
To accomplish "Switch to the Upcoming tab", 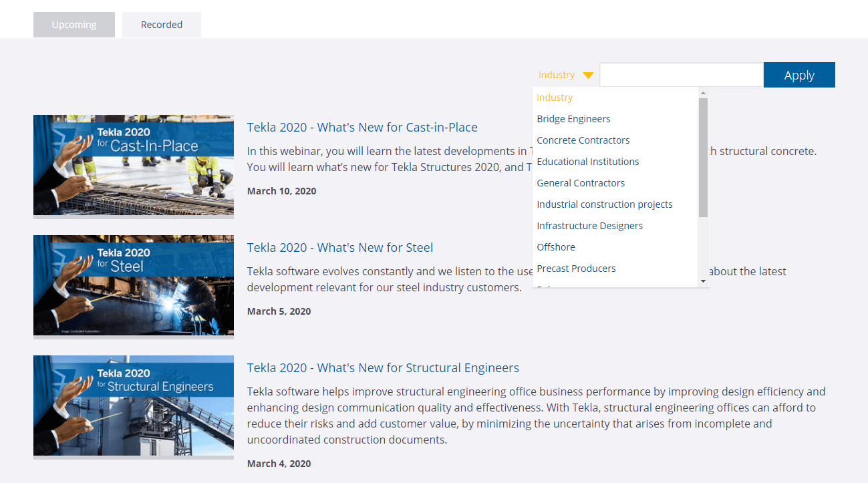I will click(74, 25).
